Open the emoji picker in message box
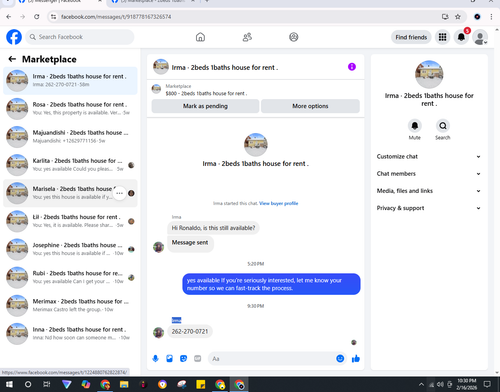Image resolution: width=500 pixels, height=392 pixels. click(340, 359)
